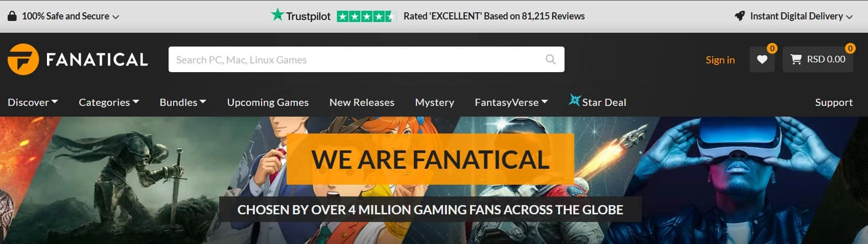The image size is (868, 244).
Task: Focus the Search PC, Mac, Linux Games field
Action: tap(366, 59)
